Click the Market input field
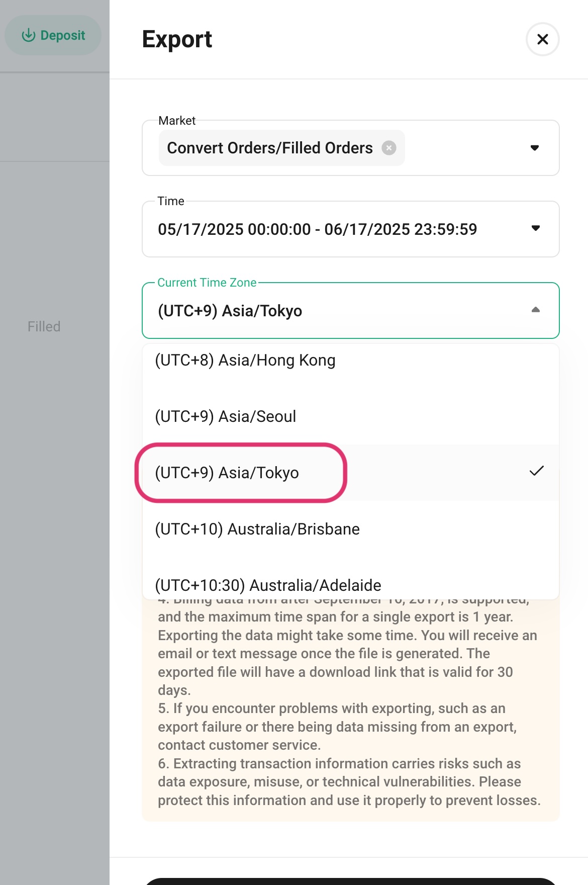This screenshot has height=885, width=588. [467, 147]
